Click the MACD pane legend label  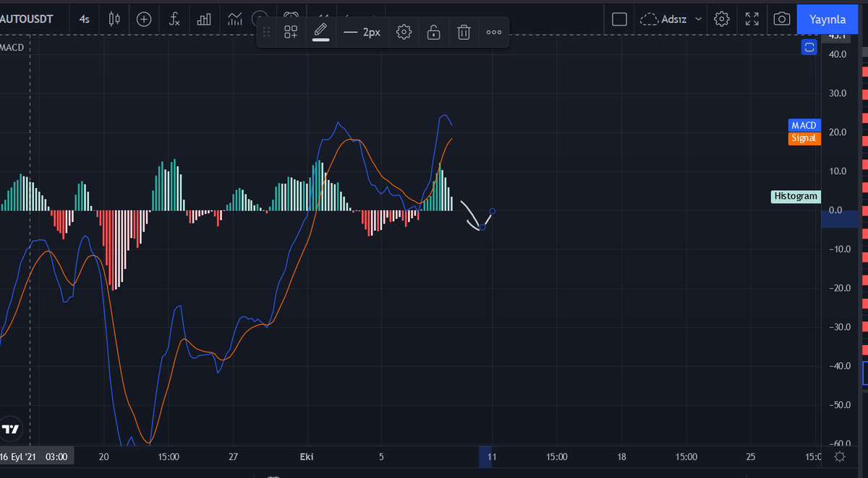[12, 47]
